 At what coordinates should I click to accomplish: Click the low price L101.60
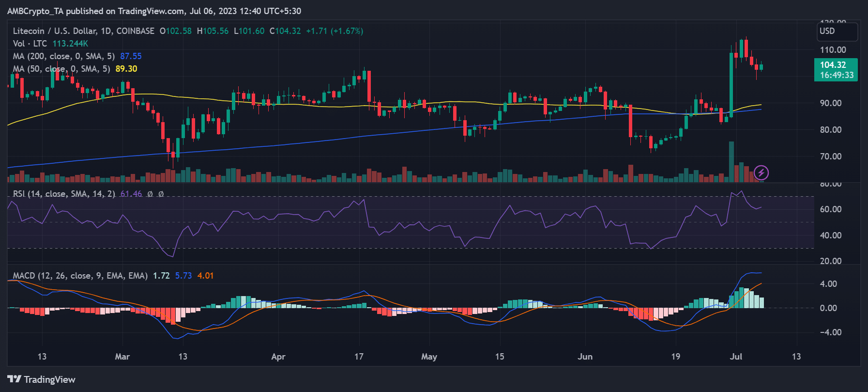[x=249, y=31]
